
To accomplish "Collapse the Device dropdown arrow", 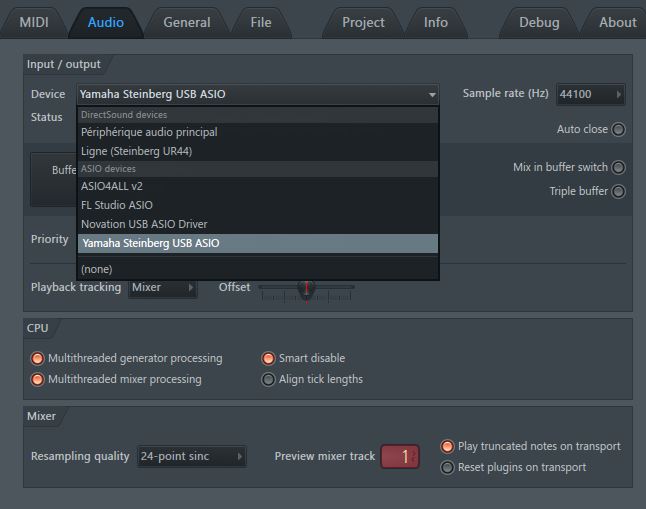I will [x=432, y=95].
